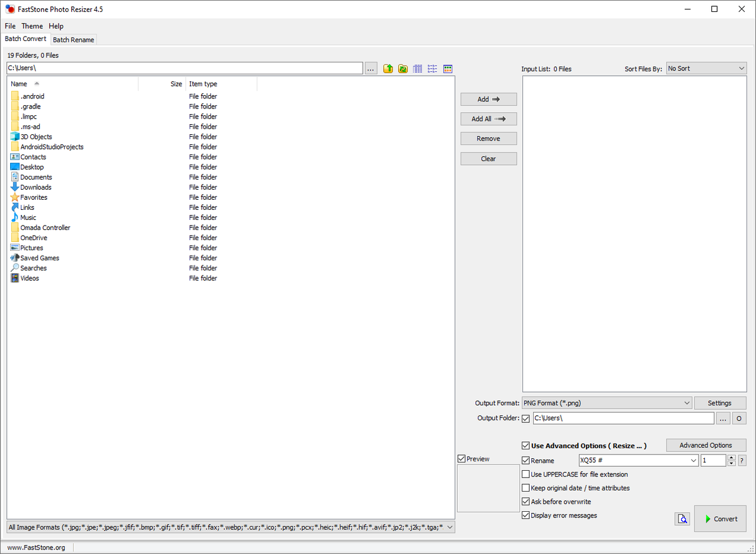Select the Favorites star icon
The height and width of the screenshot is (554, 756).
click(x=15, y=197)
